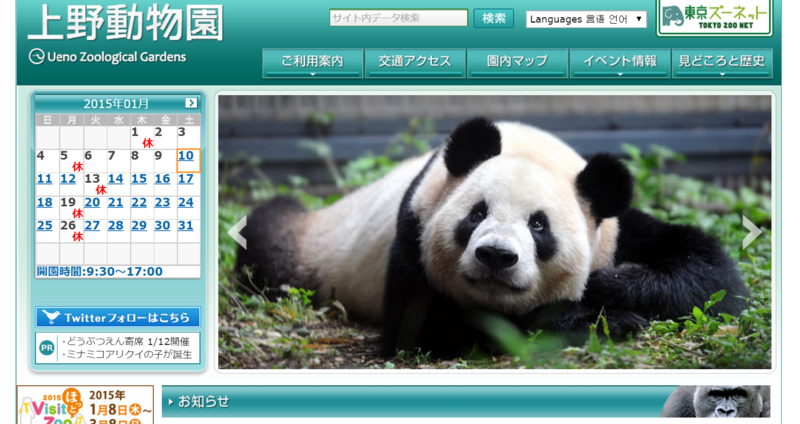
Task: Click the Twitter bird follow banner
Action: (118, 317)
